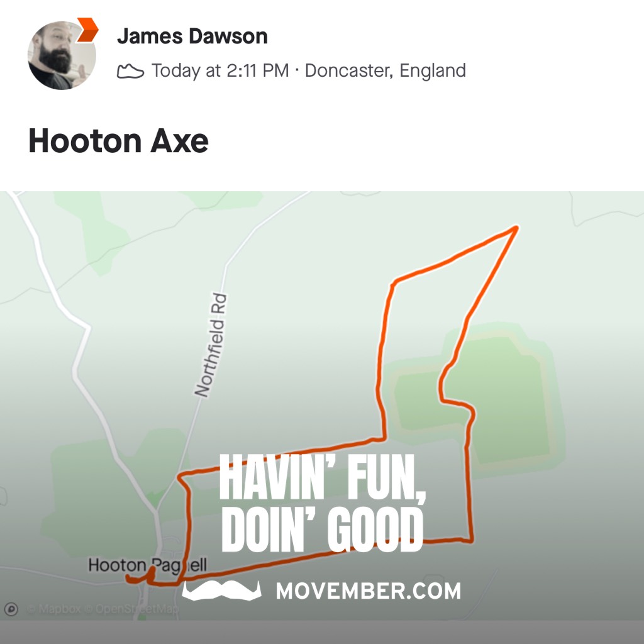The height and width of the screenshot is (644, 644).
Task: Click the orange Strava subscriber chevron badge
Action: (x=88, y=30)
